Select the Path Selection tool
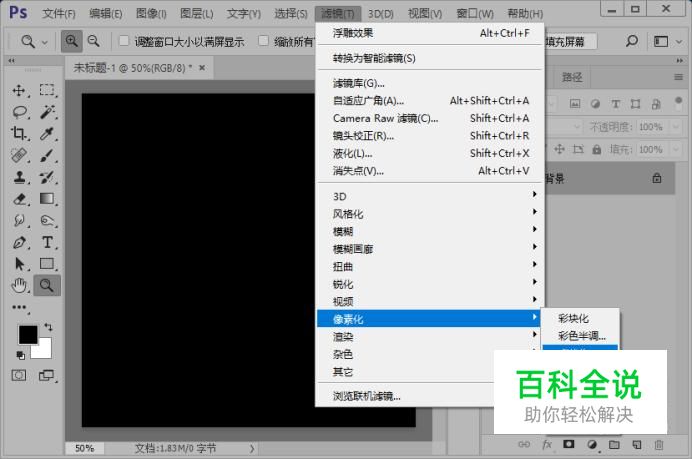 click(x=19, y=263)
